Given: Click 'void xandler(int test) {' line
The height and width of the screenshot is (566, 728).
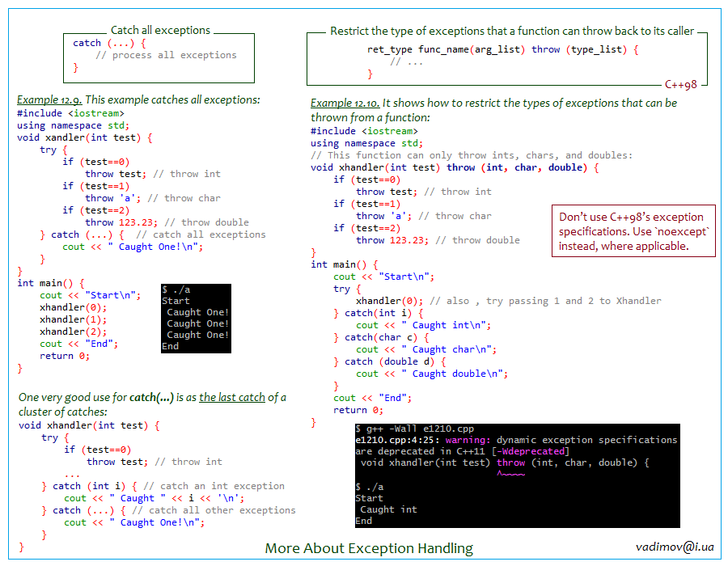Looking at the screenshot, I should point(84,137).
